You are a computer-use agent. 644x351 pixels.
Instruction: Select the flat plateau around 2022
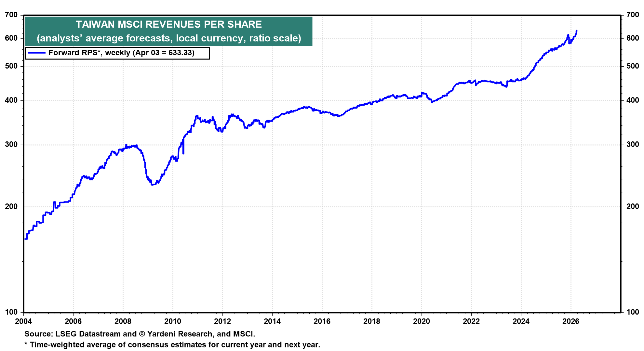(x=478, y=82)
